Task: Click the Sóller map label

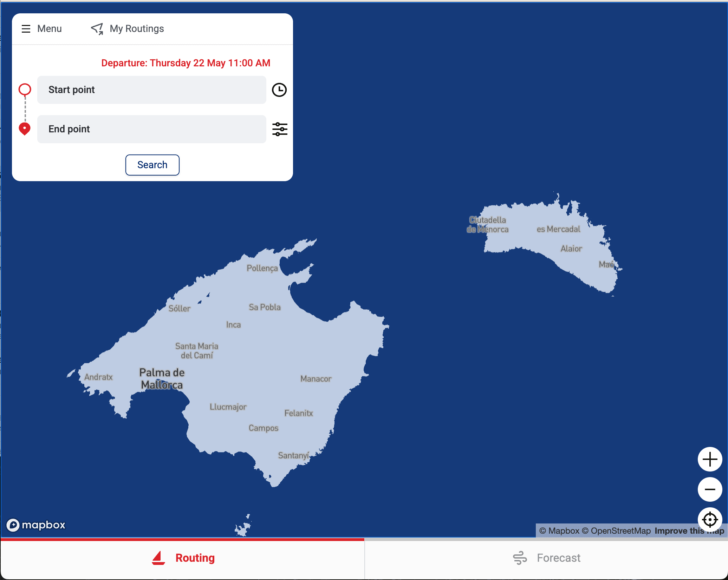Action: tap(180, 309)
